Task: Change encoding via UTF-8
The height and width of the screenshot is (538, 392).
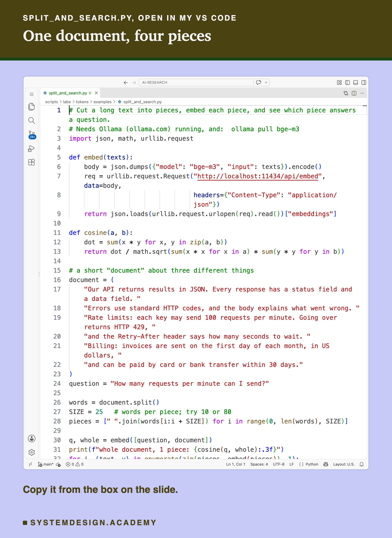Action: [279, 464]
